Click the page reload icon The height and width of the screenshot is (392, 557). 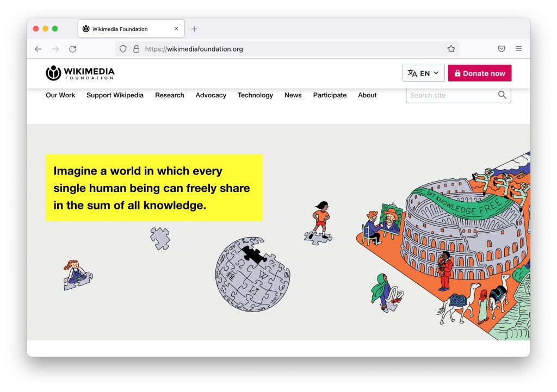point(72,49)
